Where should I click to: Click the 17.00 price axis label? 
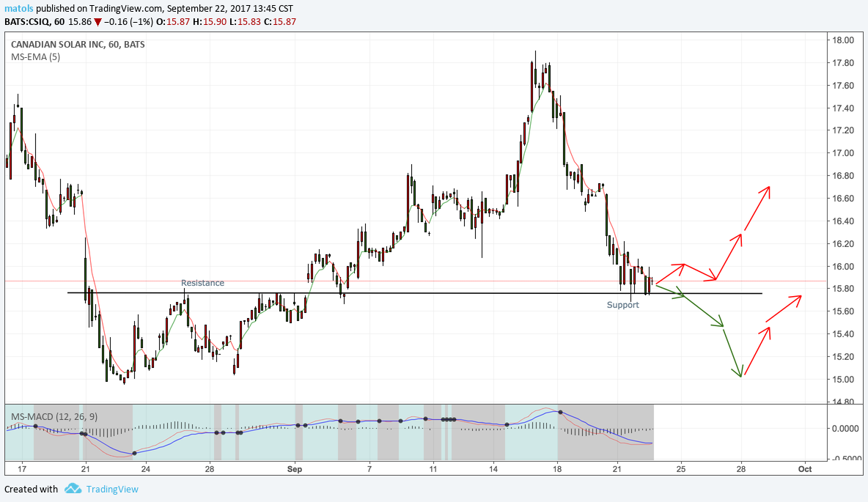pyautogui.click(x=842, y=152)
